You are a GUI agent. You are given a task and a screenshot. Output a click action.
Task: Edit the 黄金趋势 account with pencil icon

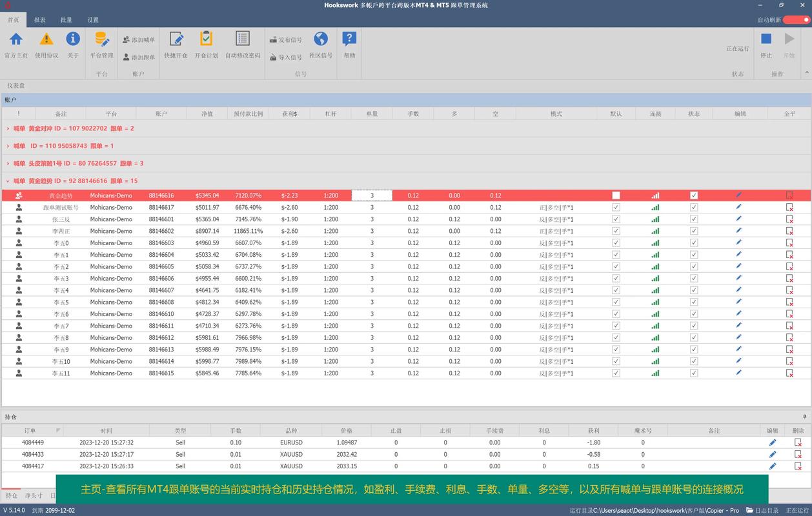click(739, 195)
